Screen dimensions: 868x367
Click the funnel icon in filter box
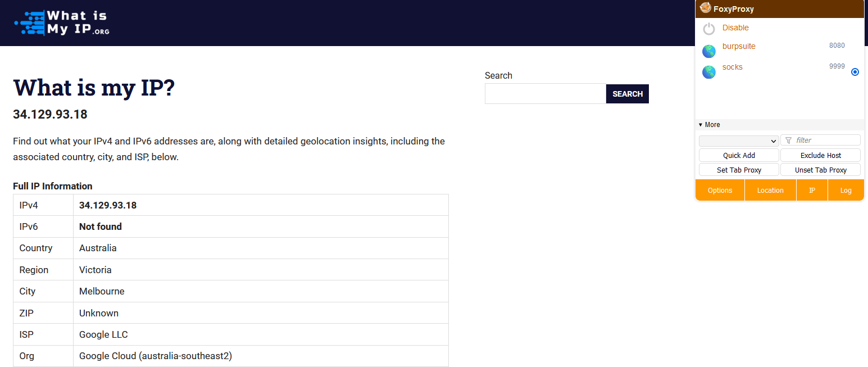788,141
